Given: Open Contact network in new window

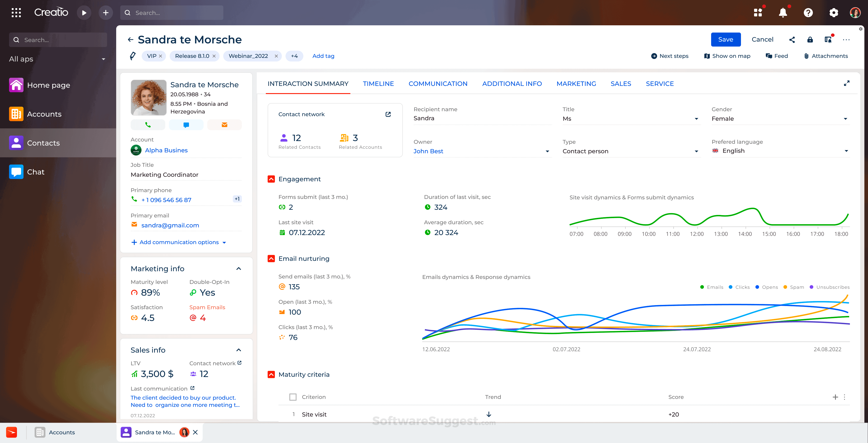Looking at the screenshot, I should [388, 114].
